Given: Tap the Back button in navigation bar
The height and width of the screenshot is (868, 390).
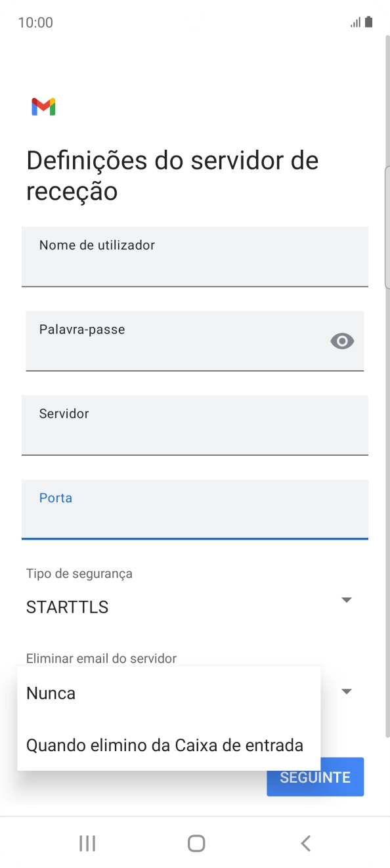Looking at the screenshot, I should [x=305, y=843].
